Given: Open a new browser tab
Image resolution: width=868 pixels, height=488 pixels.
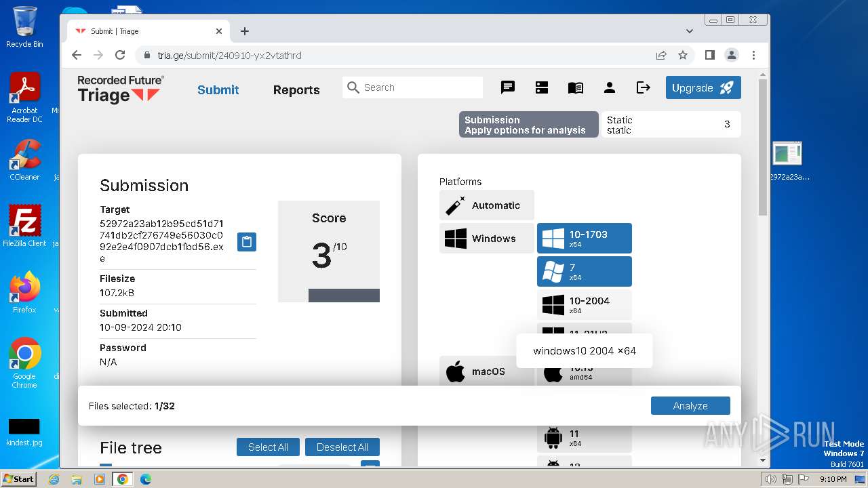Looking at the screenshot, I should pos(245,31).
